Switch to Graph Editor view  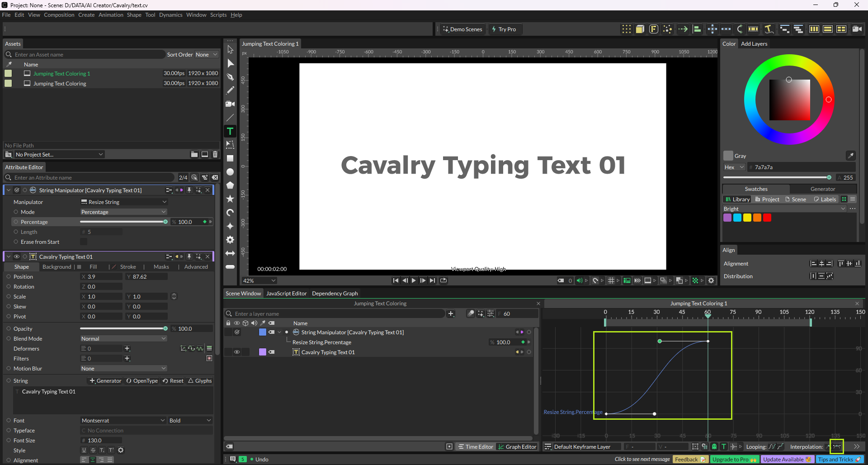tap(517, 446)
